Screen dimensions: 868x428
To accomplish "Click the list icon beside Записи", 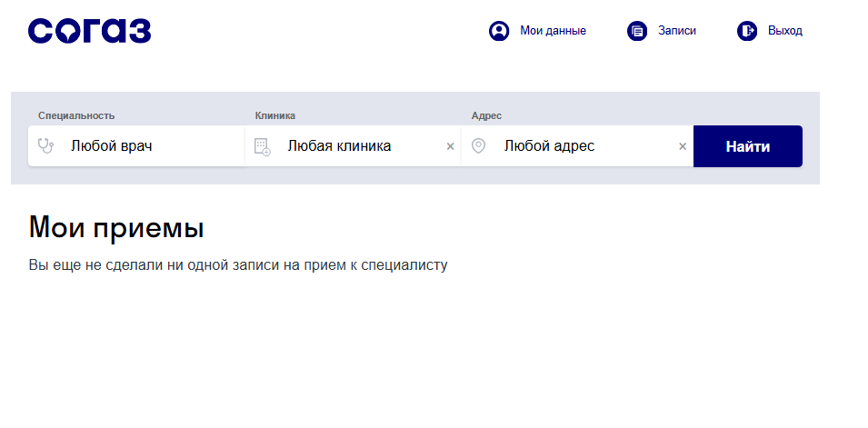I will [x=637, y=31].
